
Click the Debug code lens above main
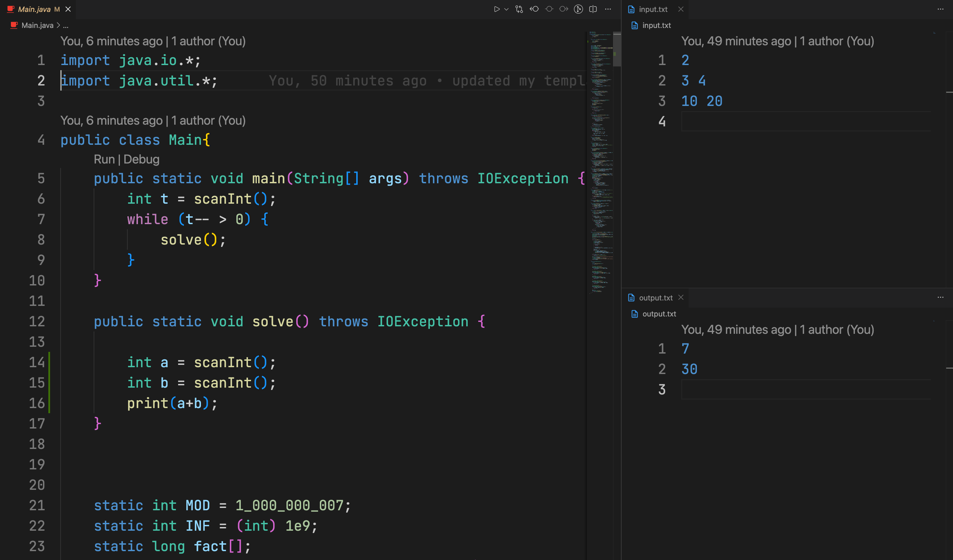(141, 159)
